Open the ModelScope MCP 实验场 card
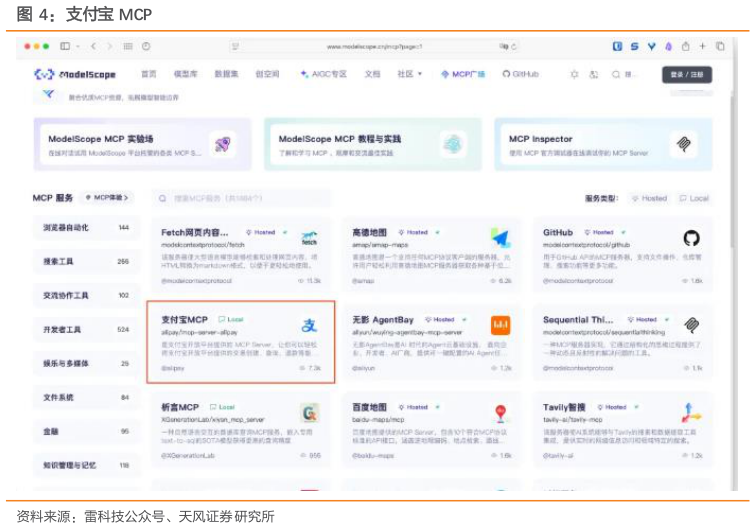This screenshot has height=528, width=755. coord(142,144)
